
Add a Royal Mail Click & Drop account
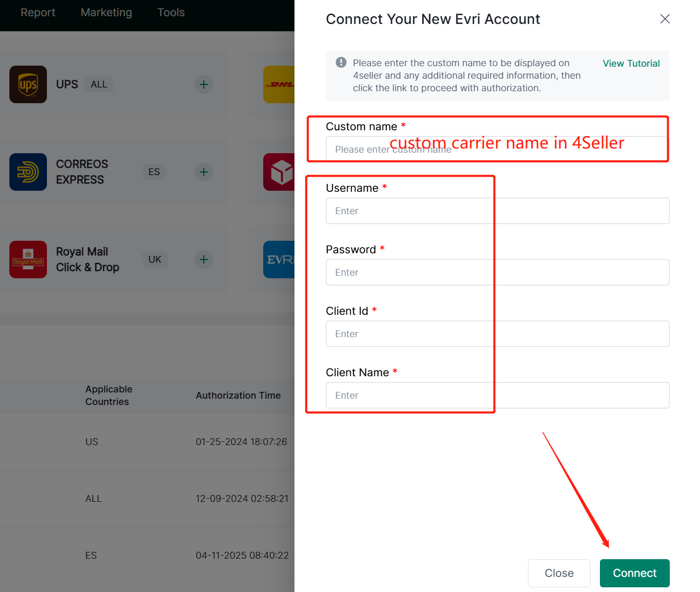pos(204,260)
